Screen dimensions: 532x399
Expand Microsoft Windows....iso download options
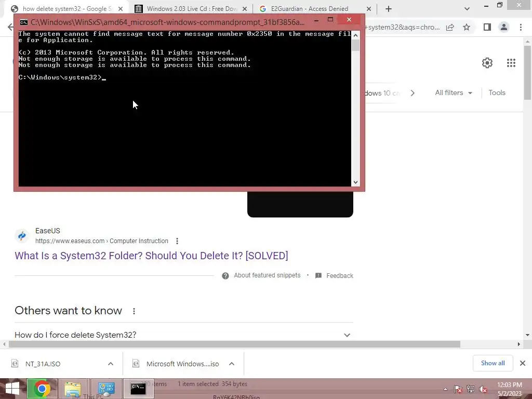232,364
